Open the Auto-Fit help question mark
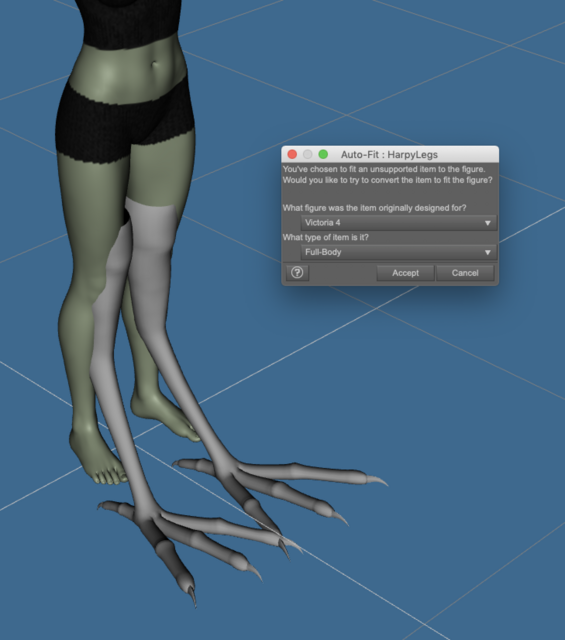Screen dimensions: 565x640 (x=297, y=273)
